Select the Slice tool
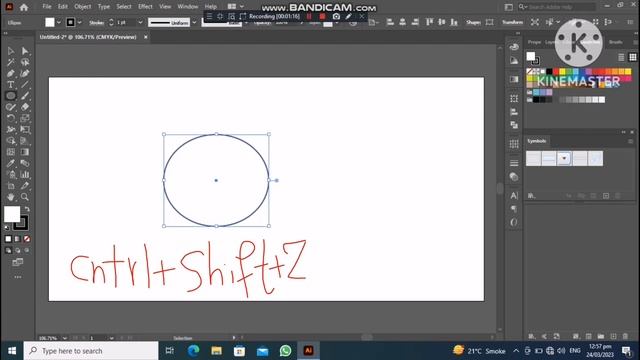The image size is (640, 360). tap(25, 186)
